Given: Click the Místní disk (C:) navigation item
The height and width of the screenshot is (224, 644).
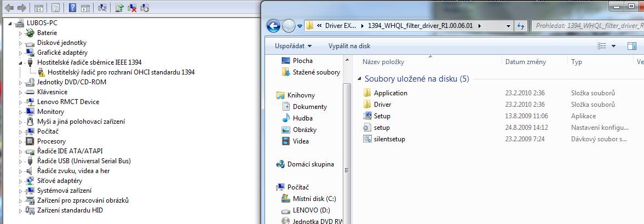Looking at the screenshot, I should pyautogui.click(x=314, y=198).
